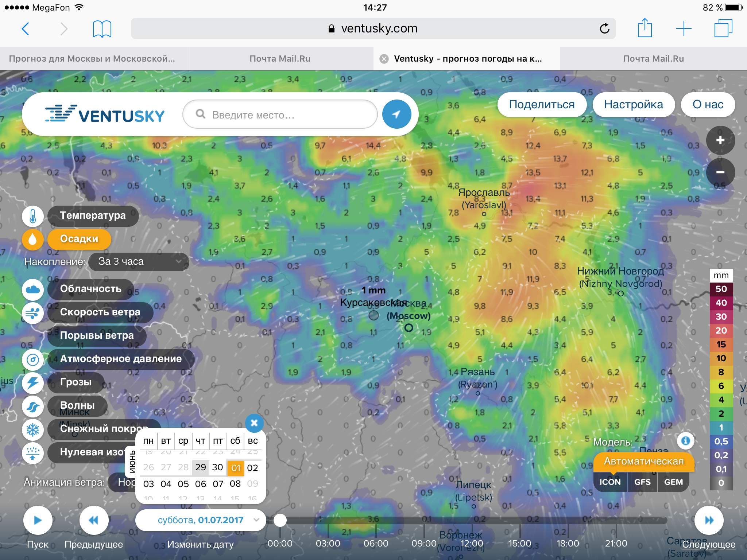747x560 pixels.
Task: Switch forecast model to ICON
Action: tap(610, 482)
